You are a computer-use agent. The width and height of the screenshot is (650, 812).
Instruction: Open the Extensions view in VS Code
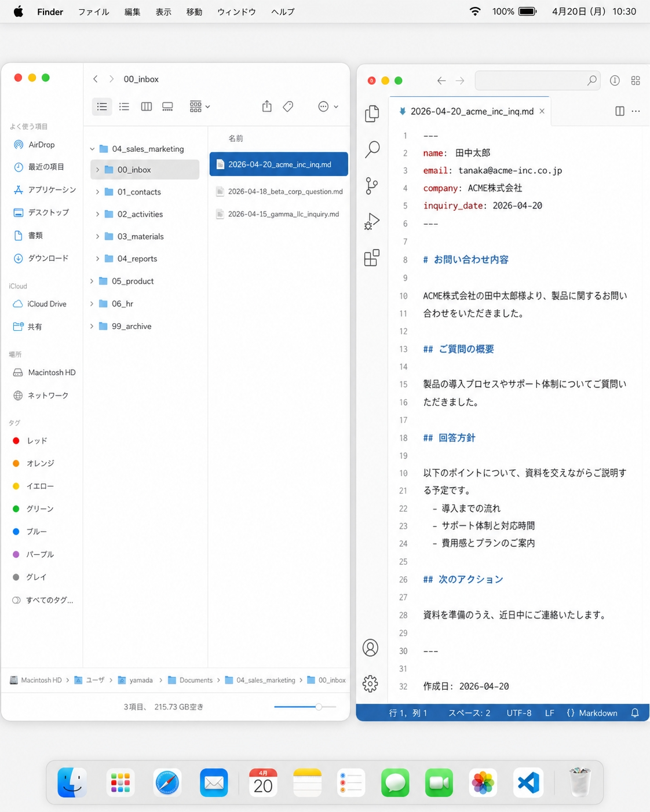pyautogui.click(x=372, y=257)
